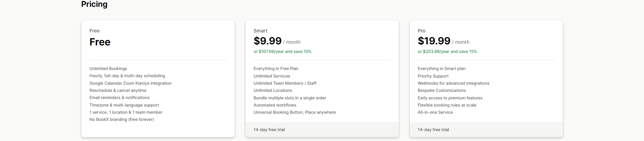Viewport: 644px width, 141px height.
Task: Click the Automated workflows feature
Action: (275, 105)
